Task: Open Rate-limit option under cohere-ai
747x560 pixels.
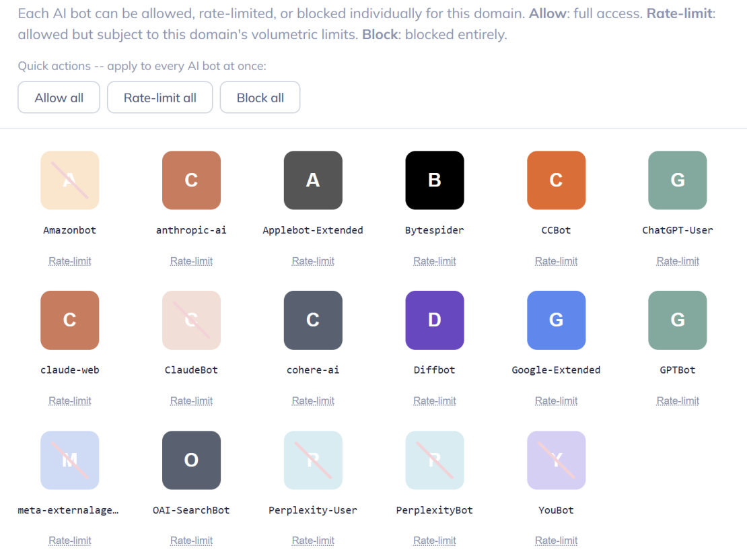Action: (x=313, y=400)
